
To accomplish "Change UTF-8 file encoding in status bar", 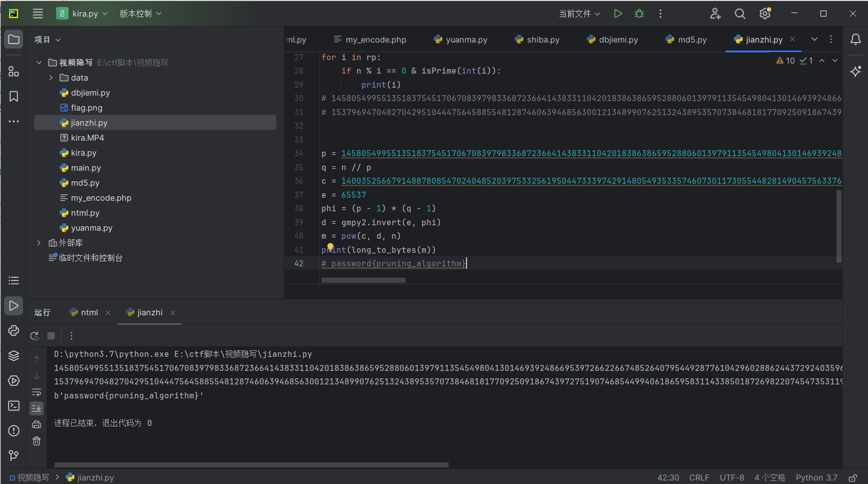I will tap(732, 478).
